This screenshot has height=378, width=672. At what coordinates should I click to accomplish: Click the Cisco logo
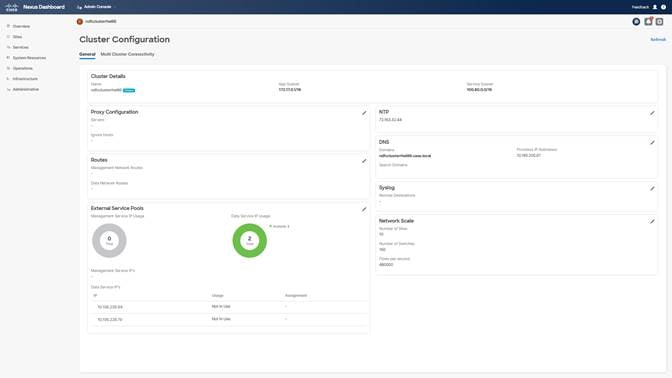coord(12,7)
